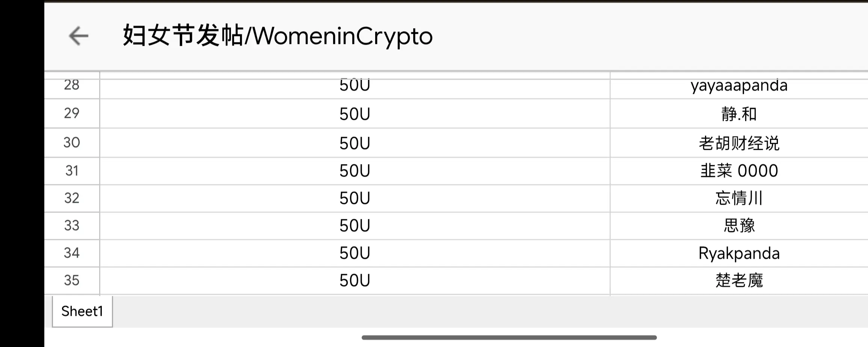Screen dimensions: 868x347
Task: Select the yayaaapanda cell
Action: 739,86
